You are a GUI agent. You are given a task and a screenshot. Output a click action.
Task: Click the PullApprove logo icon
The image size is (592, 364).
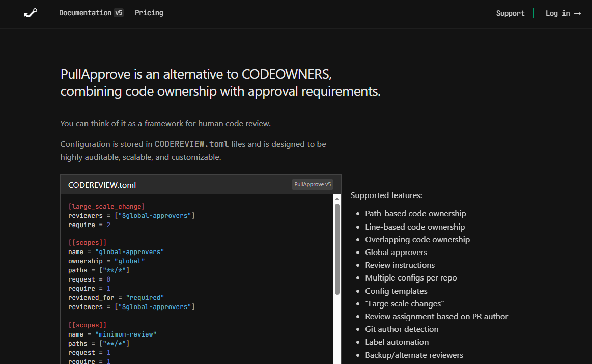pyautogui.click(x=31, y=13)
